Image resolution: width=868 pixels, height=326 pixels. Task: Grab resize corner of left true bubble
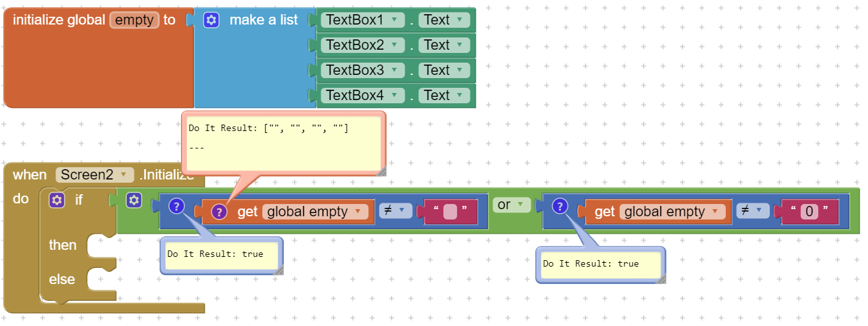click(279, 270)
